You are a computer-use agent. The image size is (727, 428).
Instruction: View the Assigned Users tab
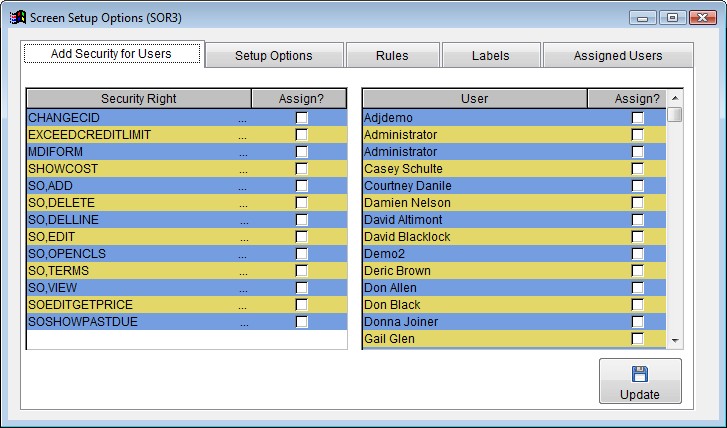(x=617, y=56)
